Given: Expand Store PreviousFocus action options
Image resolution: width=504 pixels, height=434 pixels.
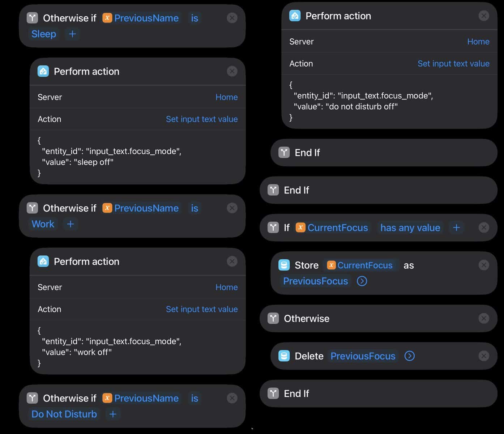Looking at the screenshot, I should pyautogui.click(x=362, y=281).
